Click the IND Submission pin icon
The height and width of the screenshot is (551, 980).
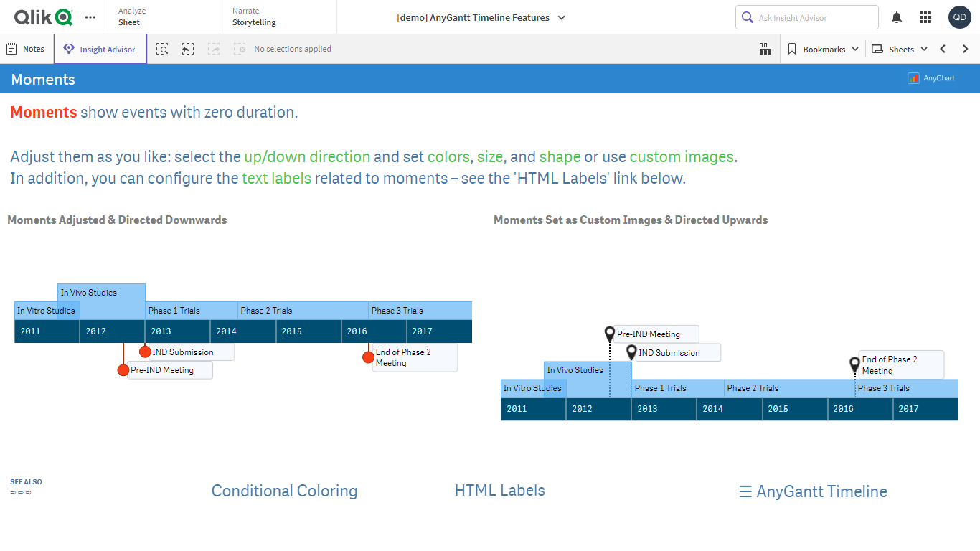pos(631,352)
